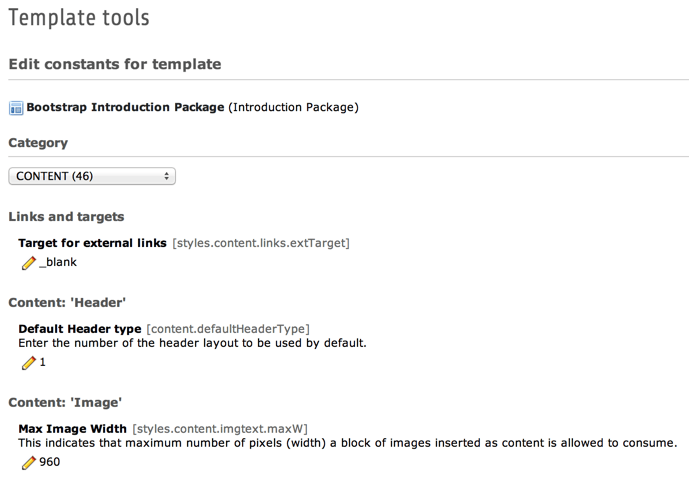Viewport: 689px width, 479px height.
Task: Click the max image width value 960
Action: (x=50, y=462)
